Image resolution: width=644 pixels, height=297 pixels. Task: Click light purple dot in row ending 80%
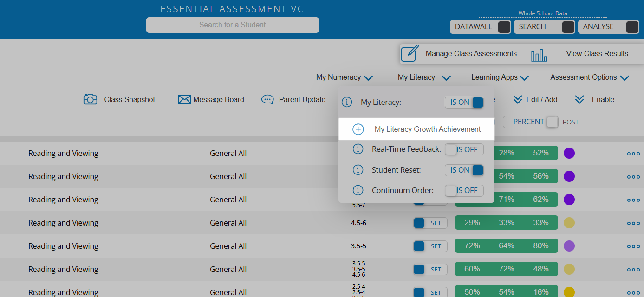(569, 246)
